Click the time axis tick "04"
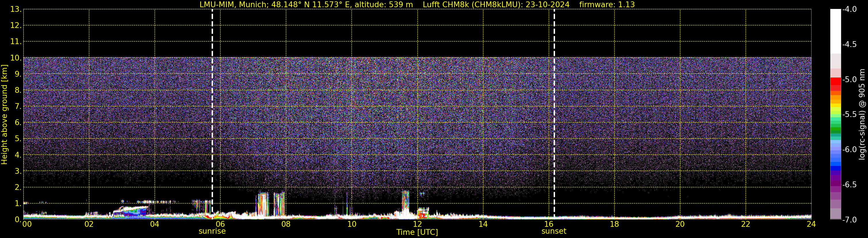The image size is (868, 238). [x=155, y=224]
